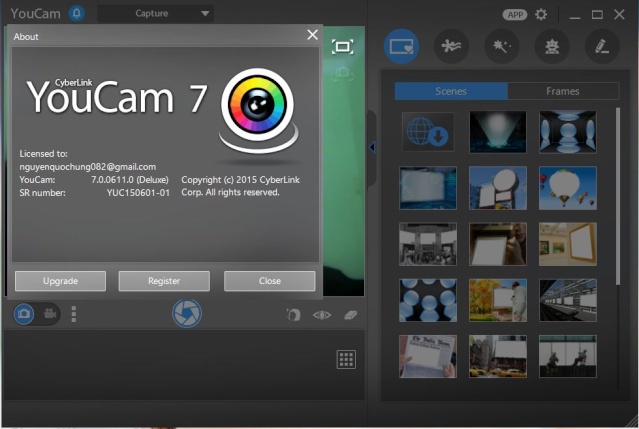
Task: Apply the art gallery frame scene
Action: [568, 244]
